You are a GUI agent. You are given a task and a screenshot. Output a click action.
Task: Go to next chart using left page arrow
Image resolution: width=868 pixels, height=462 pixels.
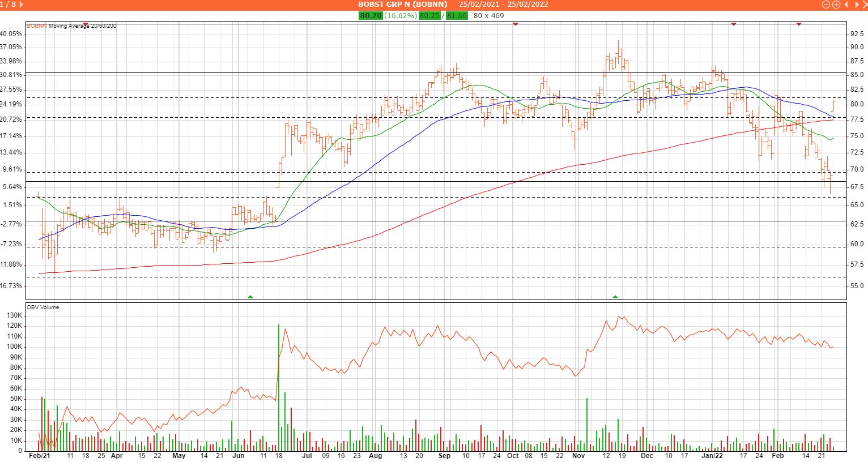coord(22,5)
